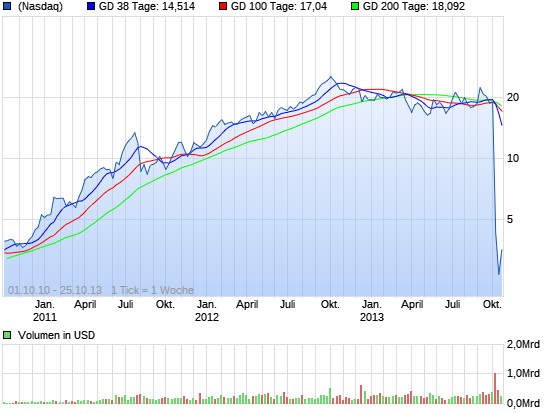
Task: Click the Jan. 2012 axis label
Action: (207, 311)
